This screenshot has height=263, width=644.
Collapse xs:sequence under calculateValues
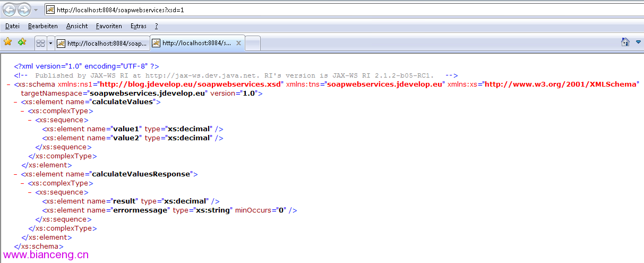coord(30,120)
